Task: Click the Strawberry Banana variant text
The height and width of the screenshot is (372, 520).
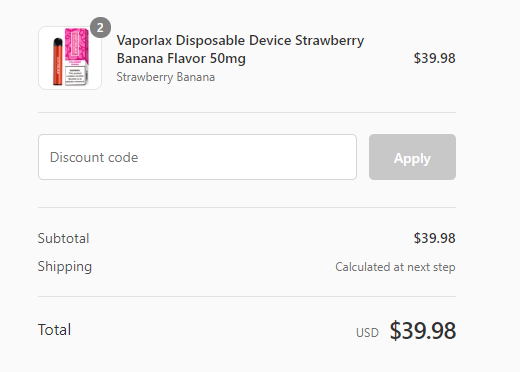Action: point(166,77)
